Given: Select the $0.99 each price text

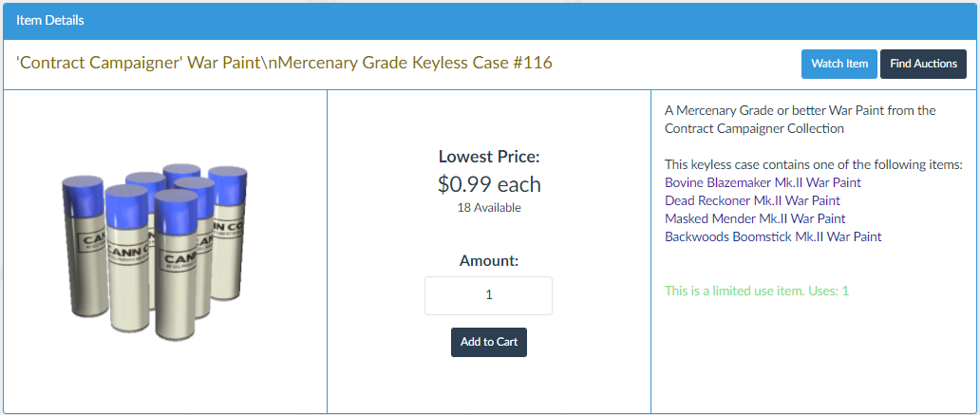Looking at the screenshot, I should (x=488, y=183).
